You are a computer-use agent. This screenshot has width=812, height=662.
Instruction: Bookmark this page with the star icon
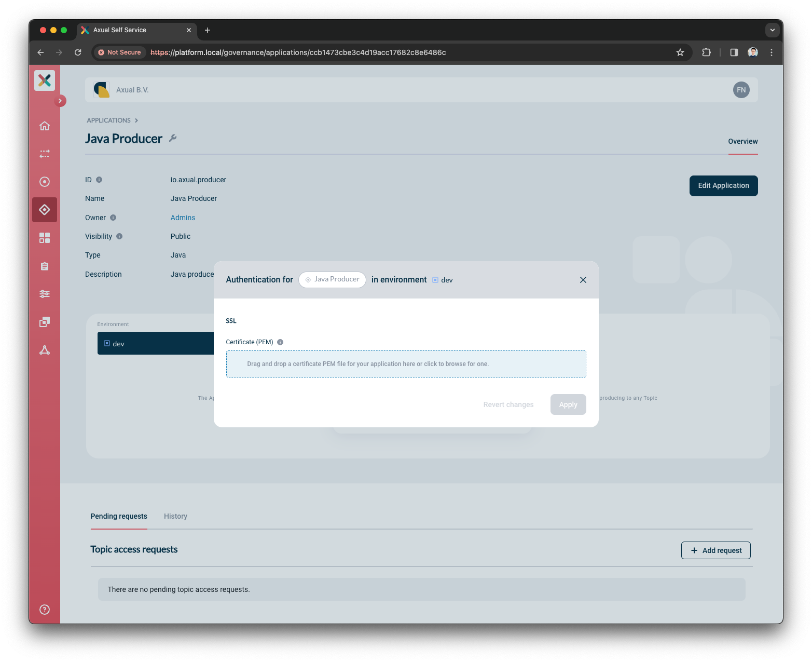(680, 52)
